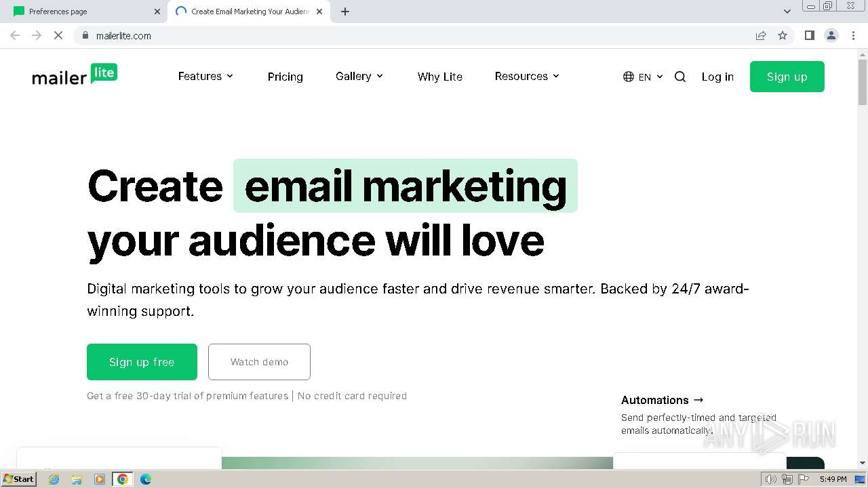The width and height of the screenshot is (868, 488).
Task: View site information lock icon
Action: tap(85, 35)
